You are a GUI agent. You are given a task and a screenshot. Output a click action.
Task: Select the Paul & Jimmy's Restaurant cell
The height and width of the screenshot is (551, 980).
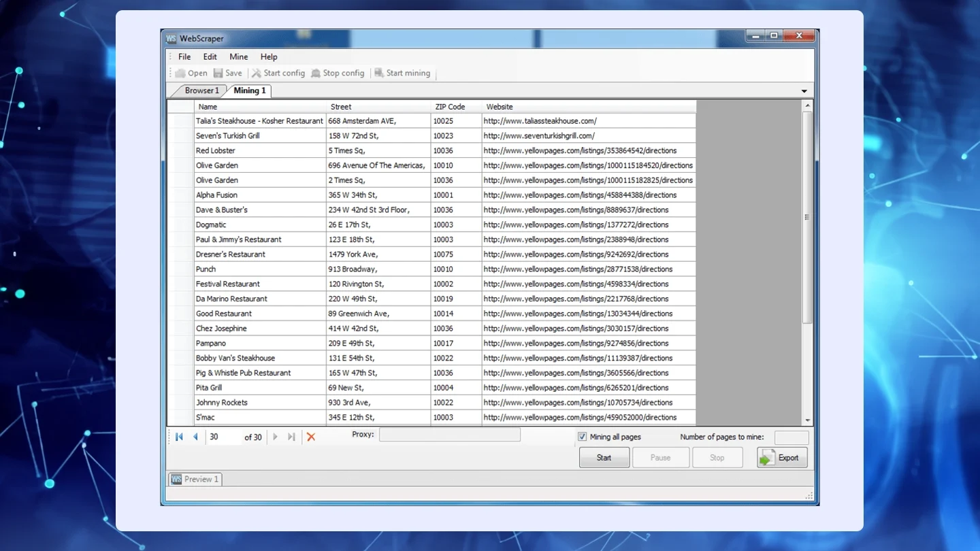(260, 239)
